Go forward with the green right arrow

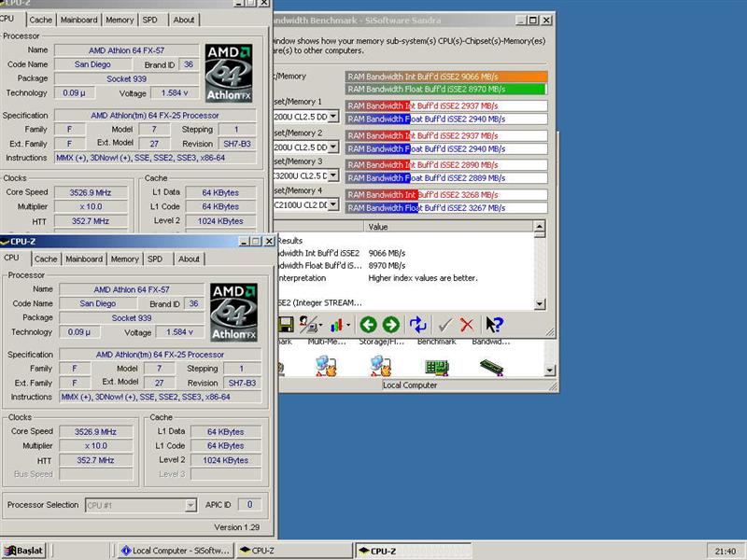tap(391, 325)
